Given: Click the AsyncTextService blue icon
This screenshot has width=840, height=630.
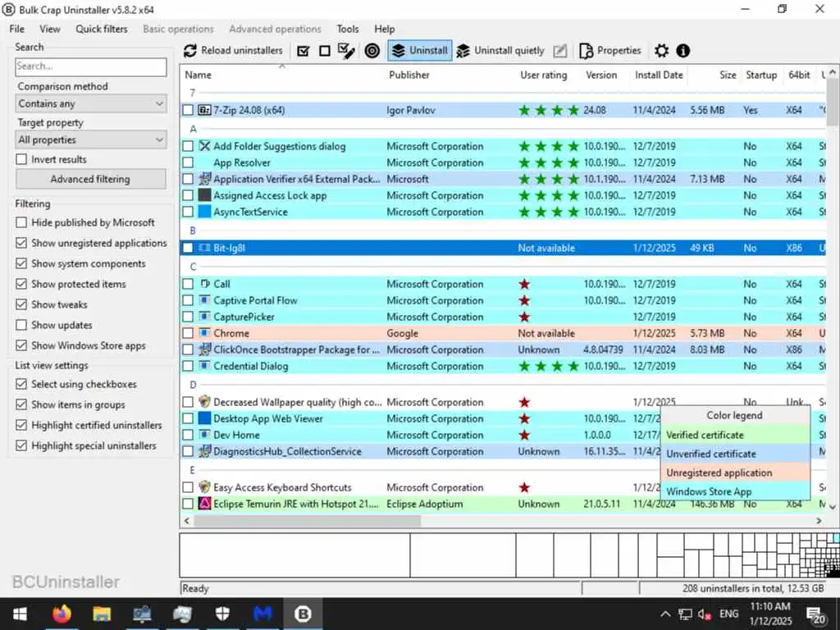Looking at the screenshot, I should [204, 212].
